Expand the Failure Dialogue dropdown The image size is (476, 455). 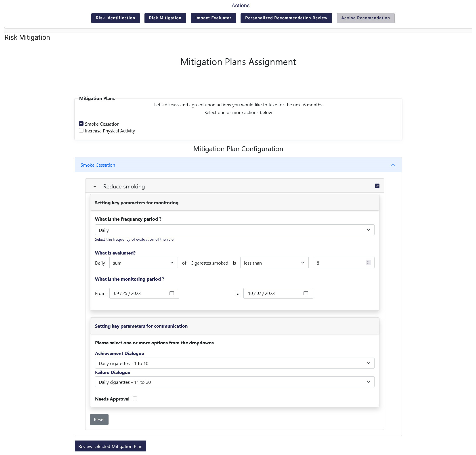(234, 382)
